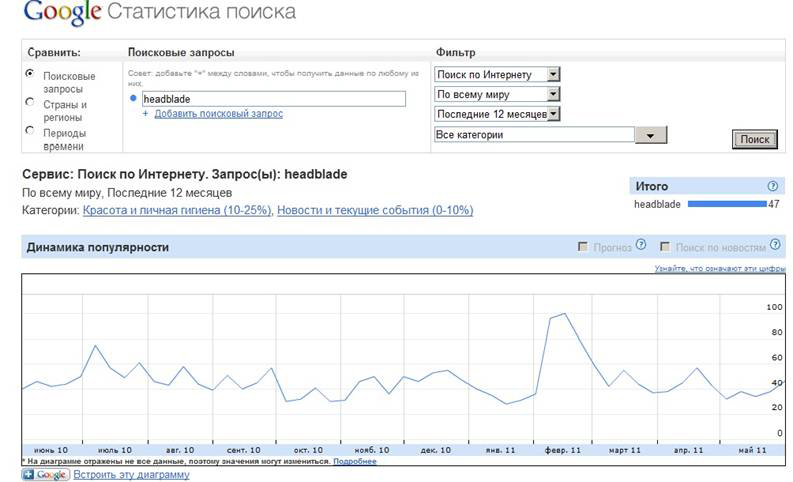Expand the Все категории dropdown arrow
The height and width of the screenshot is (482, 793).
click(x=651, y=135)
